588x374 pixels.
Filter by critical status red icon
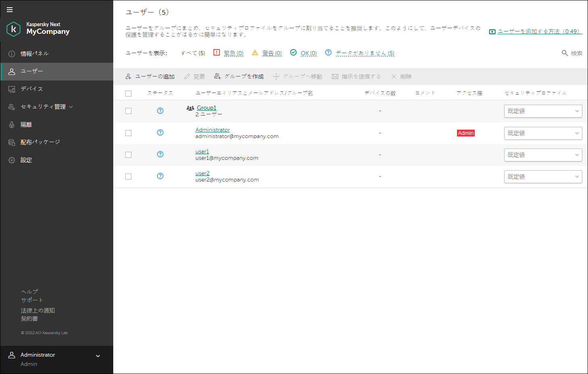pyautogui.click(x=216, y=53)
